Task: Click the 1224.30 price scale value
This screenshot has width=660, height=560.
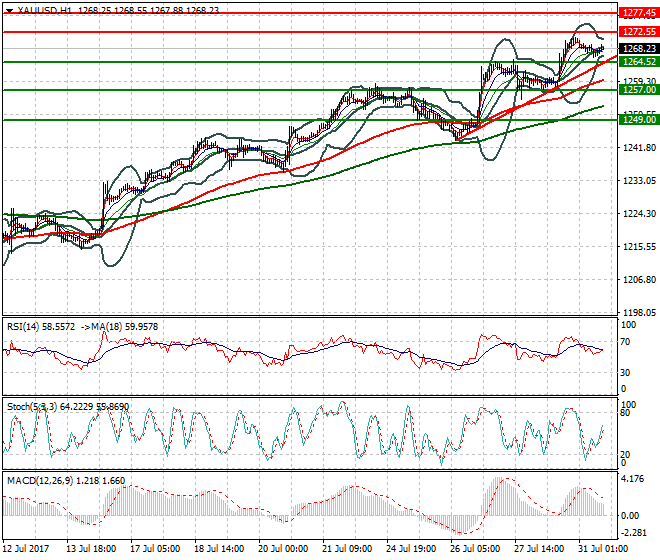Action: click(639, 213)
